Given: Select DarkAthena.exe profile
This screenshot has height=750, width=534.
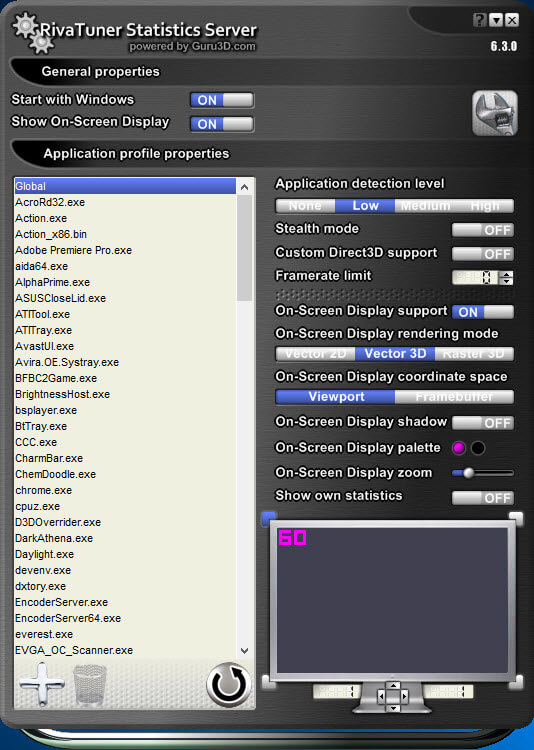Looking at the screenshot, I should [125, 539].
